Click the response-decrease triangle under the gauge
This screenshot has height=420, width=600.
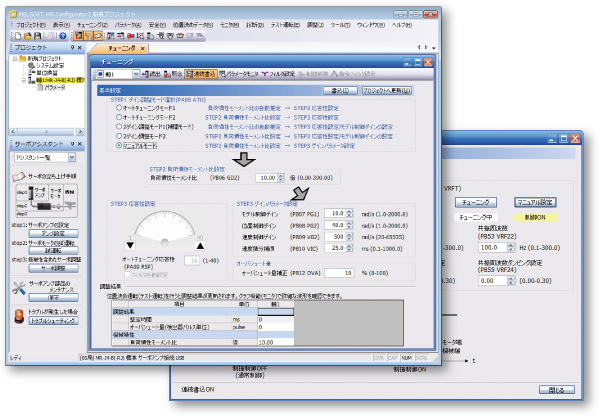pyautogui.click(x=130, y=246)
